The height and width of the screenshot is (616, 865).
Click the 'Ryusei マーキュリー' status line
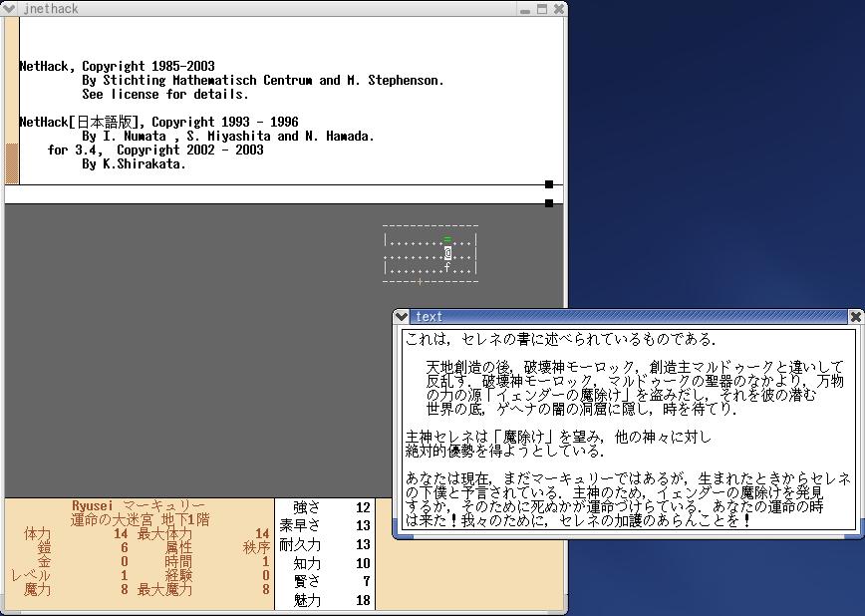point(139,505)
